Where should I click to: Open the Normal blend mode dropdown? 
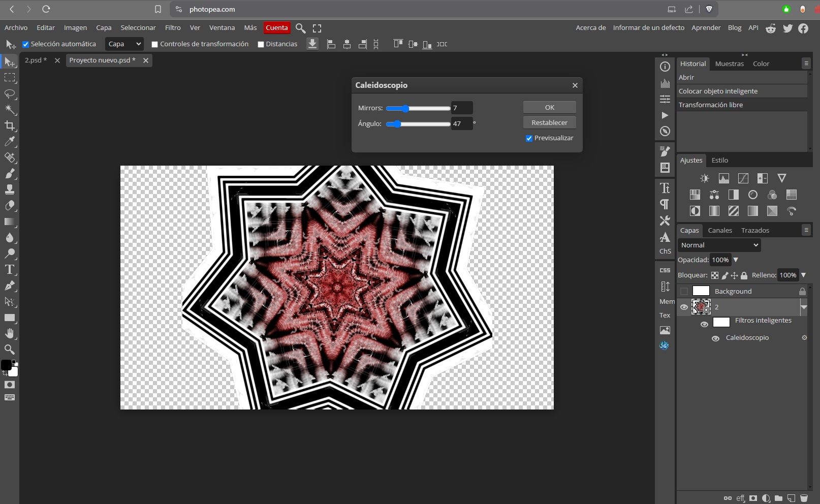pyautogui.click(x=719, y=245)
